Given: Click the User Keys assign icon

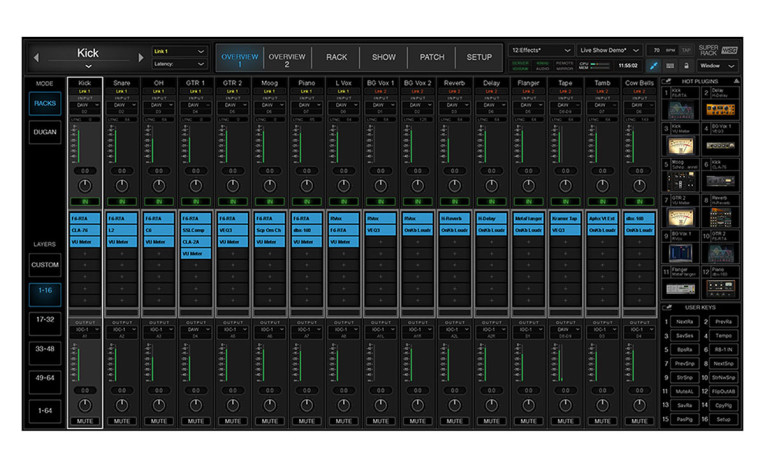Looking at the screenshot, I should (x=667, y=307).
